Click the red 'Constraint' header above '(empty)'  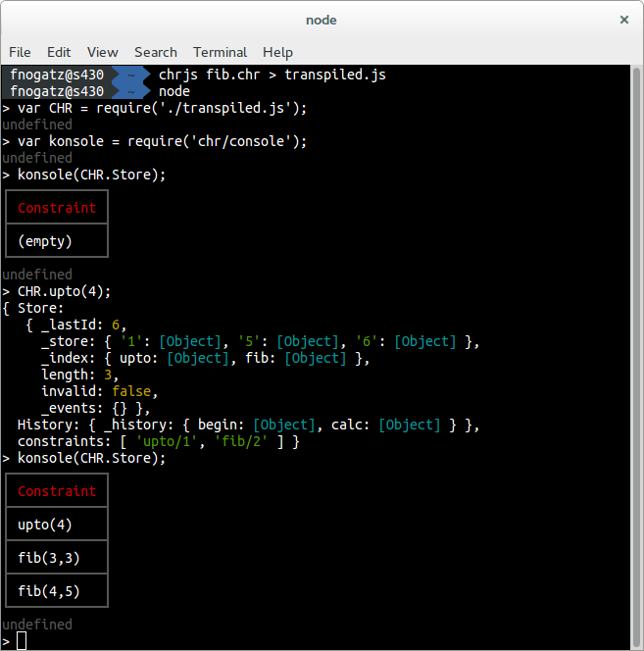[x=57, y=208]
